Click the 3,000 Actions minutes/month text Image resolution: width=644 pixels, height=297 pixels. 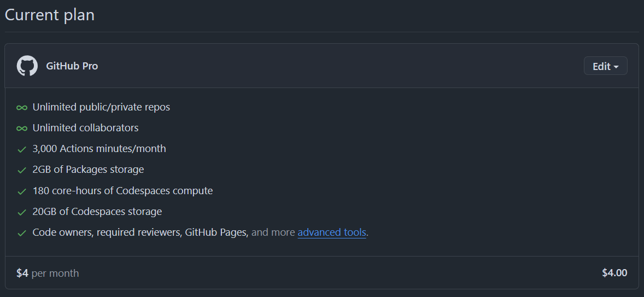[x=99, y=149]
